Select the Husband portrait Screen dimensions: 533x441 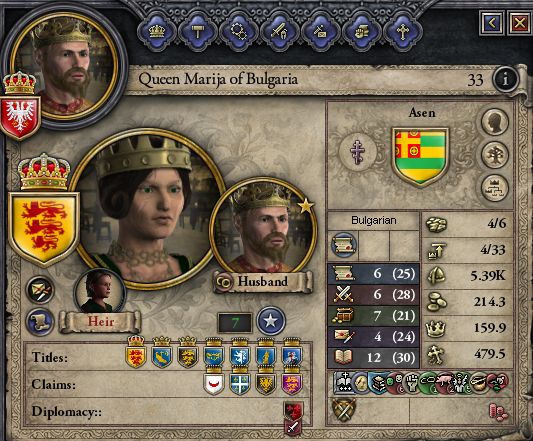(x=263, y=228)
